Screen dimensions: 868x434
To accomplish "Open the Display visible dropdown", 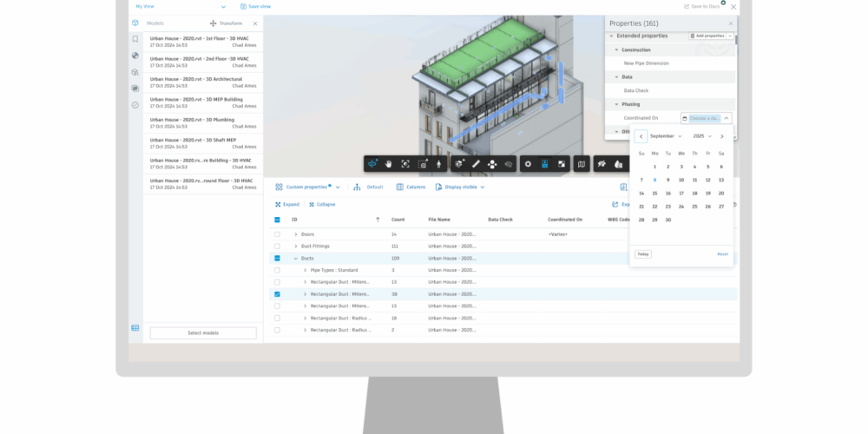I will [460, 187].
